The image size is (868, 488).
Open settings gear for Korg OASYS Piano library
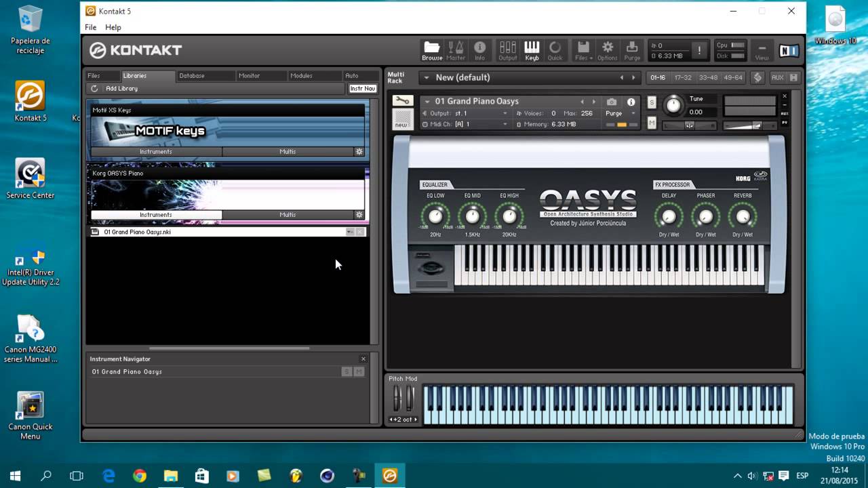click(x=359, y=215)
